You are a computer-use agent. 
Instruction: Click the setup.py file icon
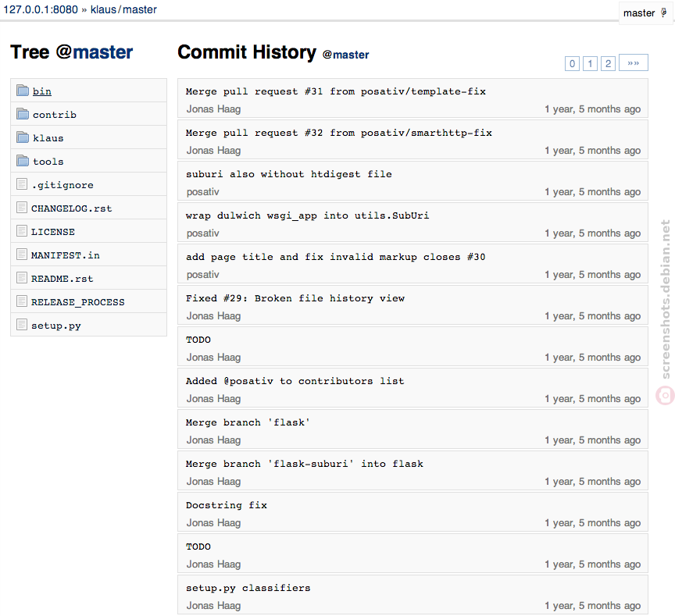click(x=22, y=325)
